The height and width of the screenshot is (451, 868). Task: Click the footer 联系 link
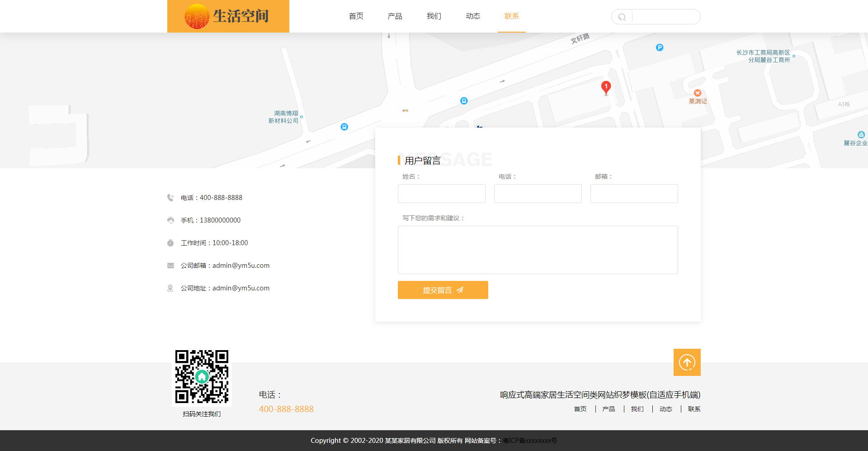pyautogui.click(x=694, y=409)
